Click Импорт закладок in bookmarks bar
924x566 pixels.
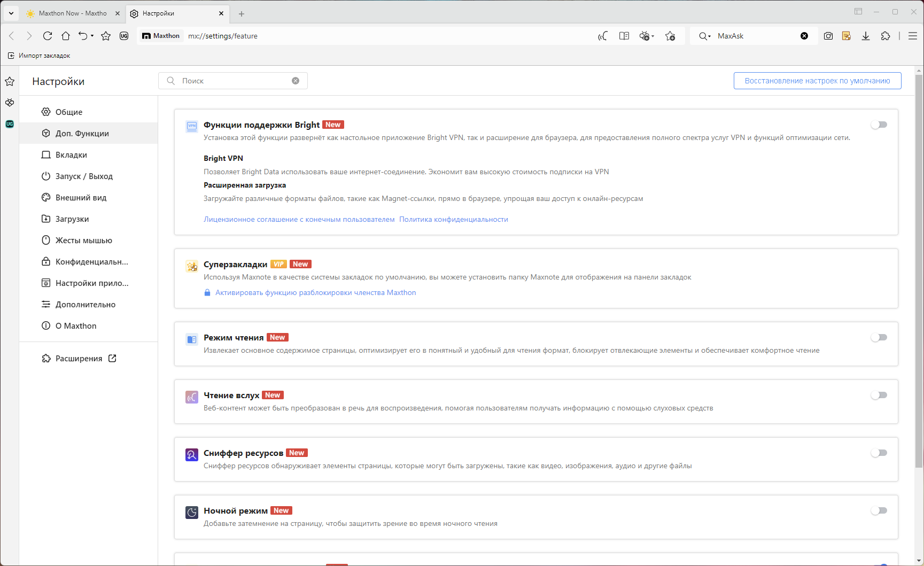[39, 56]
